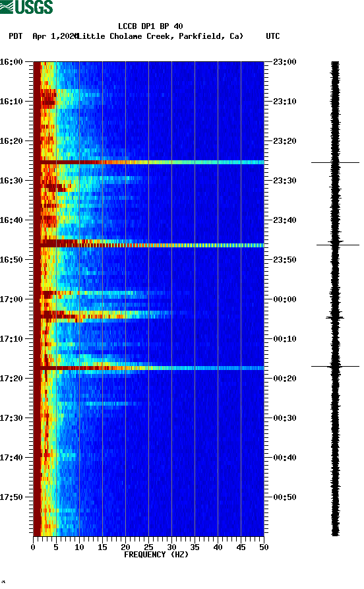This screenshot has width=364, height=589.
Task: Click the 10 Hz frequency axis label
Action: (79, 547)
